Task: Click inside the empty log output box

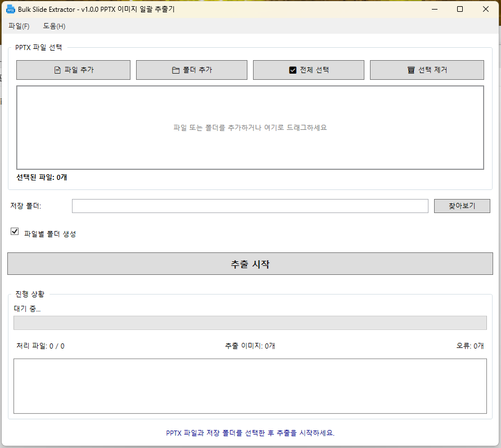Action: (250, 386)
